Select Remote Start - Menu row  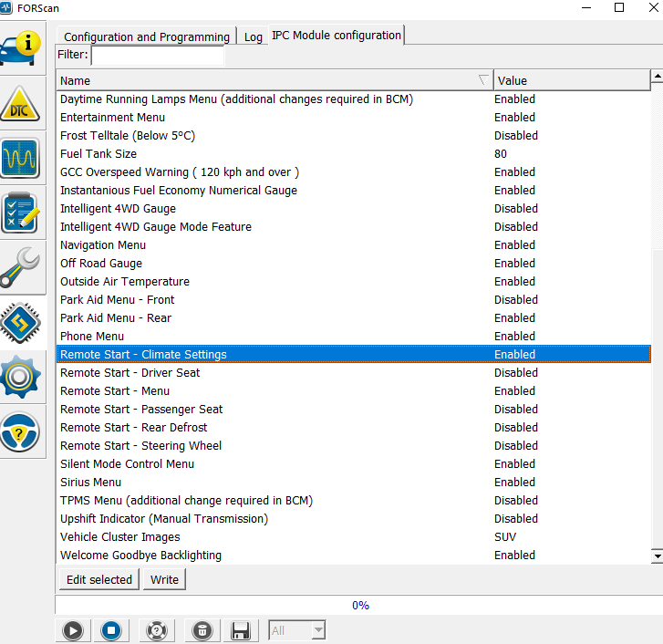[x=354, y=390]
